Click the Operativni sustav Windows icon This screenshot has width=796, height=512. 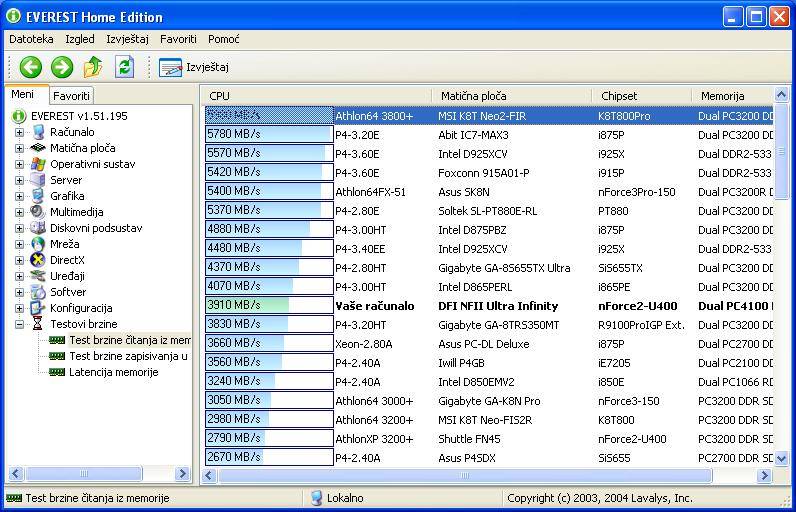click(39, 164)
